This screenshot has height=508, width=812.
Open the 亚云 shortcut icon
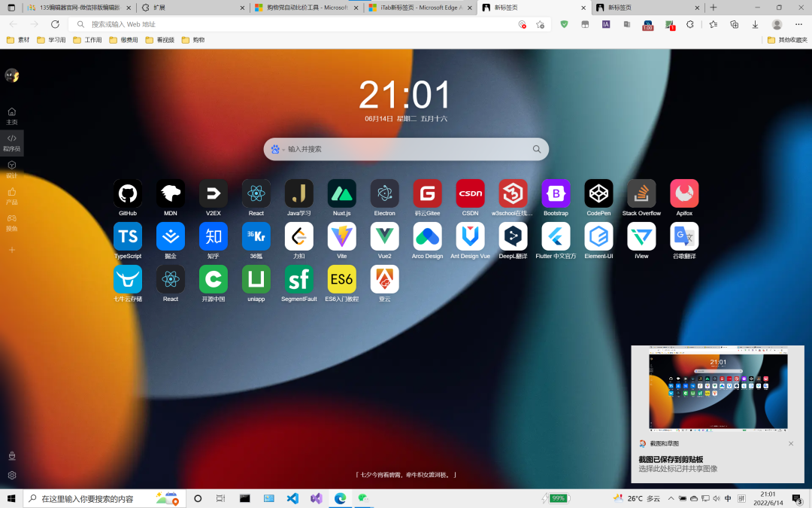click(x=385, y=279)
